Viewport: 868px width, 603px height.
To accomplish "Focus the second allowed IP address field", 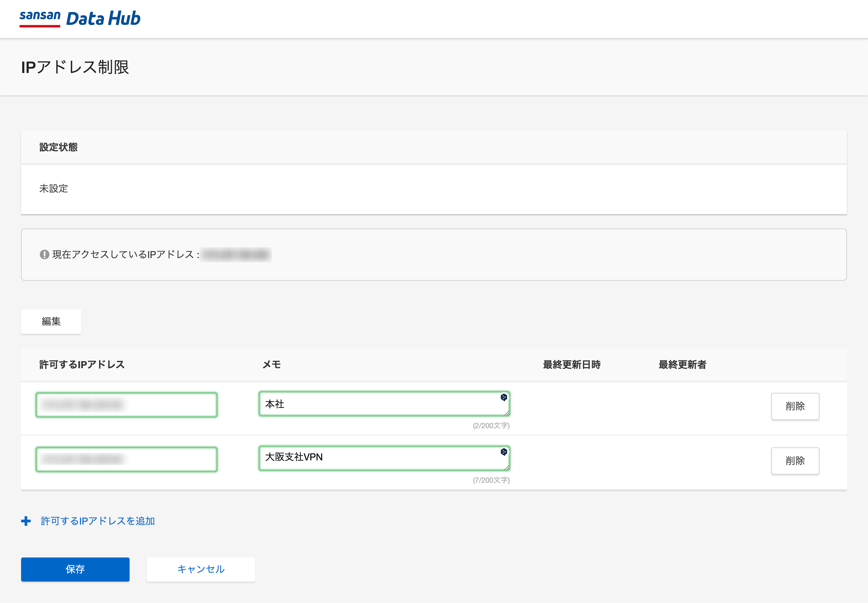I will pyautogui.click(x=127, y=459).
